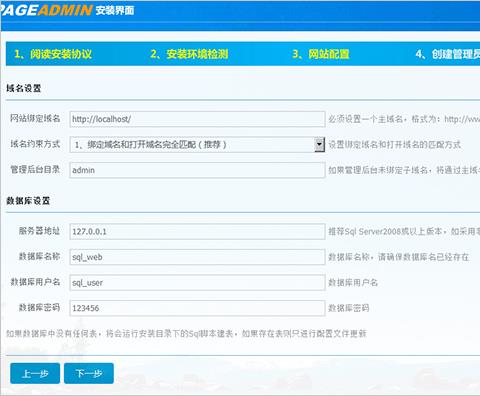Click the 数据库设置 section heading
Viewport: 480px width, 396px height.
click(x=28, y=201)
